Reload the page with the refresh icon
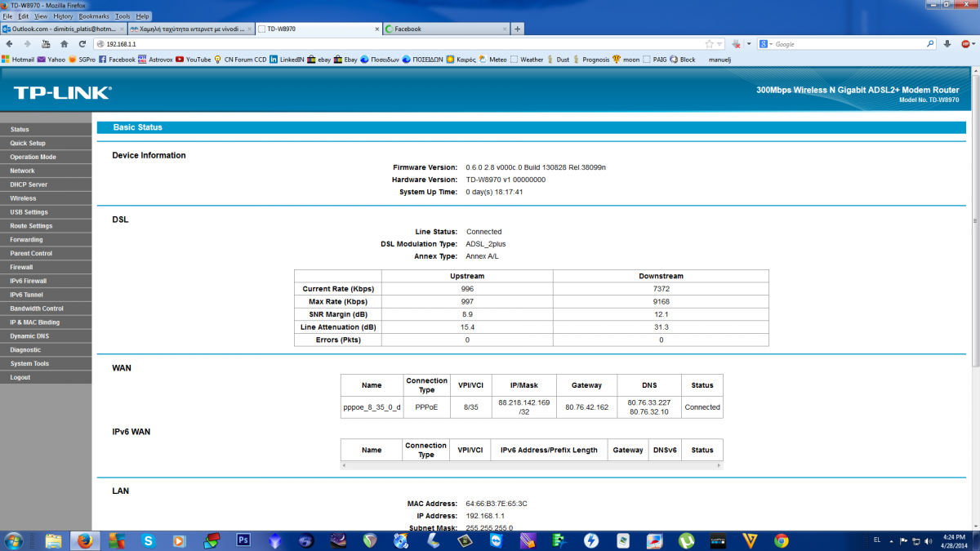Viewport: 980px width, 551px height. [82, 44]
